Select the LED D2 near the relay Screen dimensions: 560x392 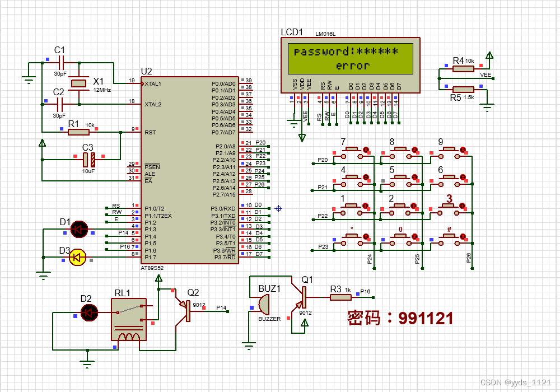tap(89, 312)
